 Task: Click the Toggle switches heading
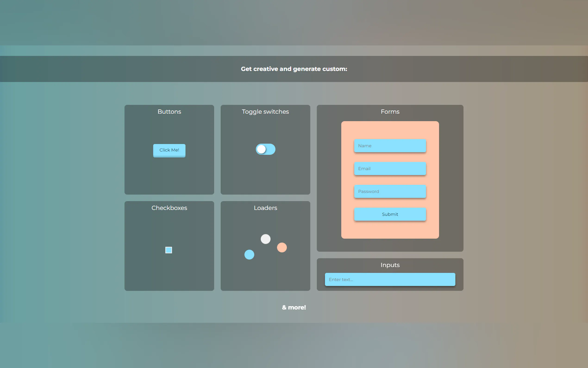click(265, 112)
